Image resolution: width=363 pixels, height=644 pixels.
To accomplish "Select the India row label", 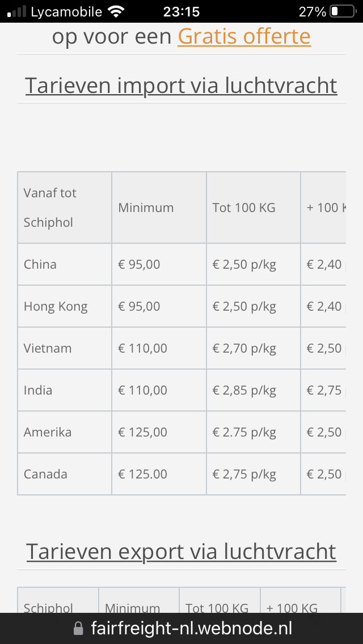I will tap(38, 390).
